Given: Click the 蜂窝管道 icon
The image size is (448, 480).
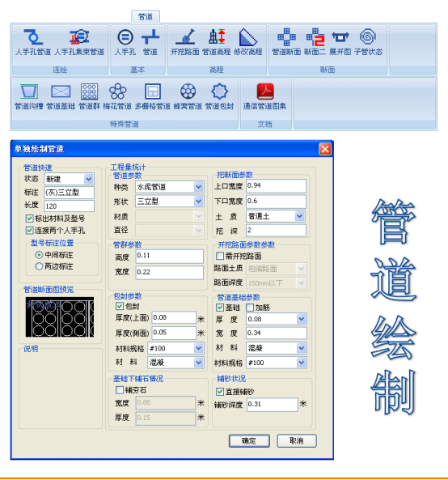Looking at the screenshot, I should tap(188, 91).
